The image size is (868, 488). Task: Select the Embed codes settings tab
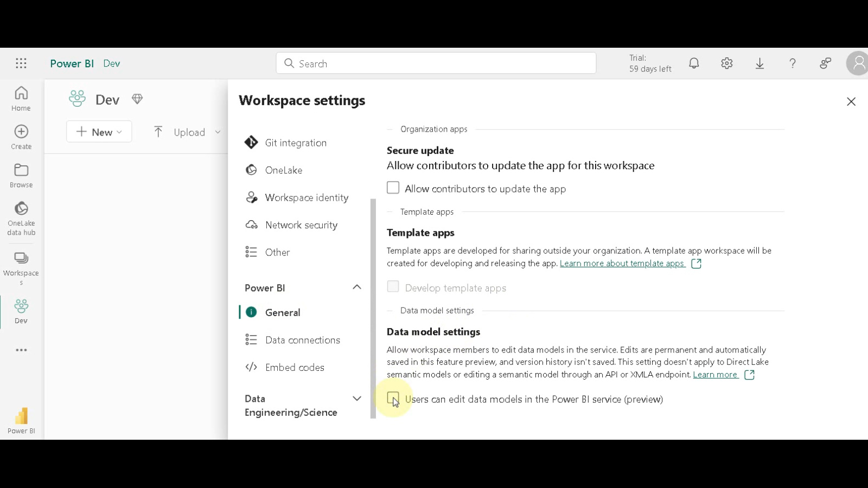pos(295,367)
